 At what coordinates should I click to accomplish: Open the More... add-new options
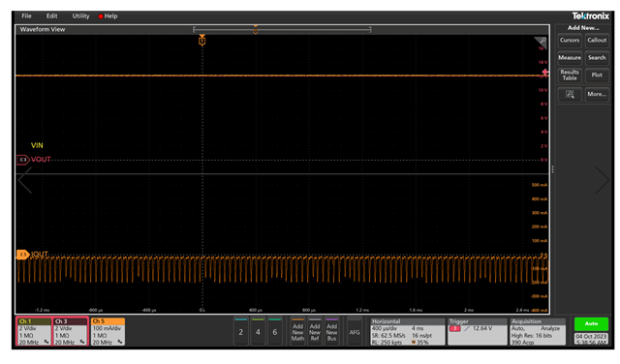tap(597, 95)
